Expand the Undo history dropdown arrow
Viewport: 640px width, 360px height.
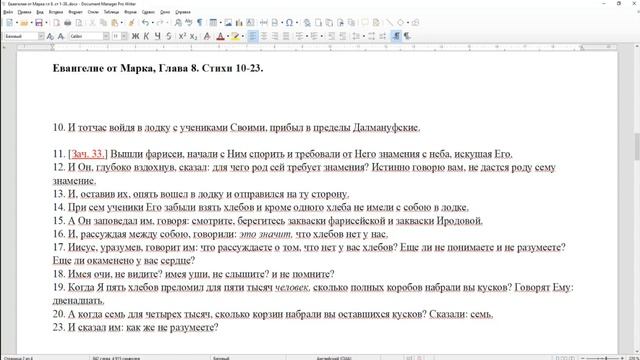point(153,23)
